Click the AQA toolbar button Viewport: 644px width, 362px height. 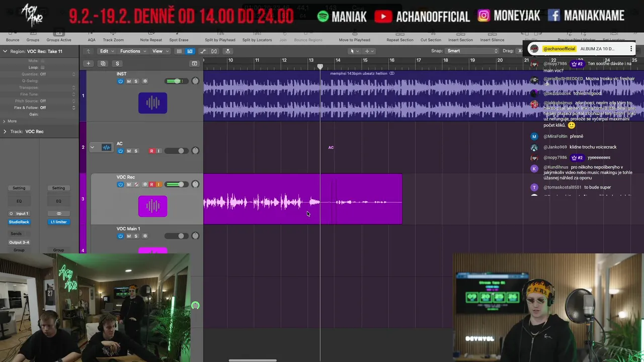click(92, 40)
